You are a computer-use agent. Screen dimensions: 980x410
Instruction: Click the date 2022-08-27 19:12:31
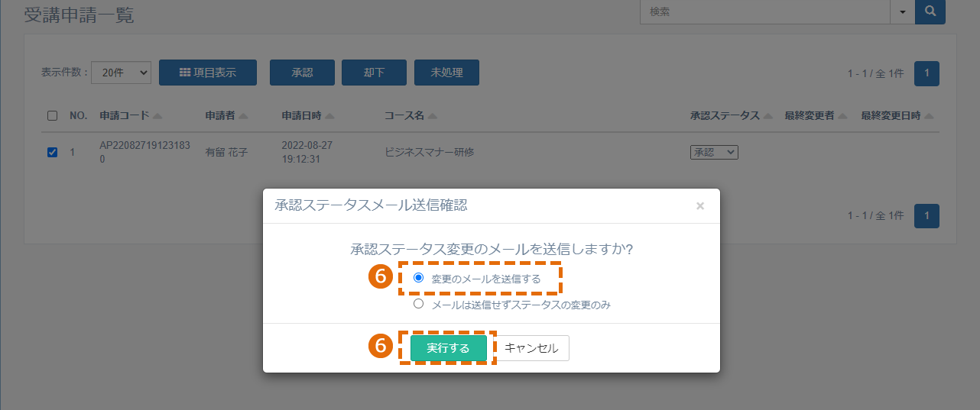tap(307, 153)
